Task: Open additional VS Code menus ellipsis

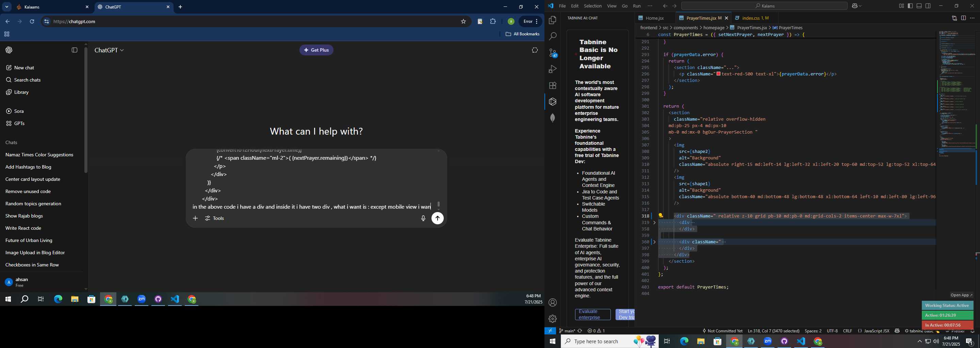Action: pyautogui.click(x=650, y=6)
